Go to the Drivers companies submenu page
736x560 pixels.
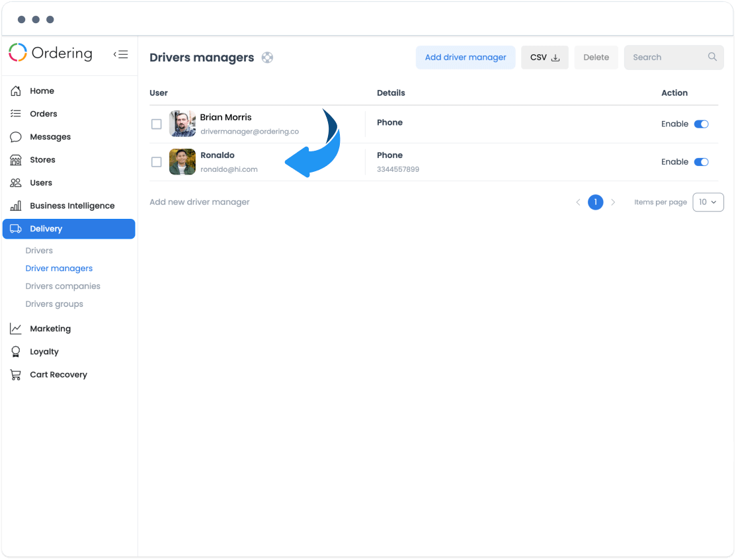click(x=63, y=286)
